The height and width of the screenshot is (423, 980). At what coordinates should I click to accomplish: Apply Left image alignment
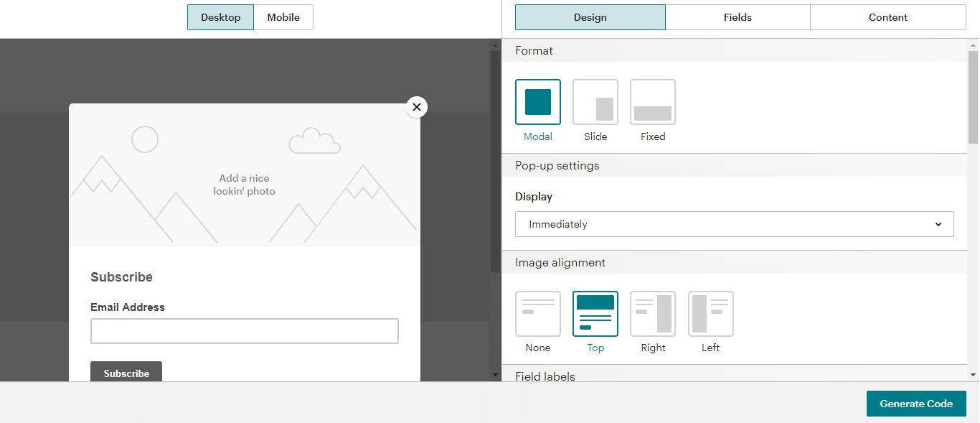click(x=710, y=313)
